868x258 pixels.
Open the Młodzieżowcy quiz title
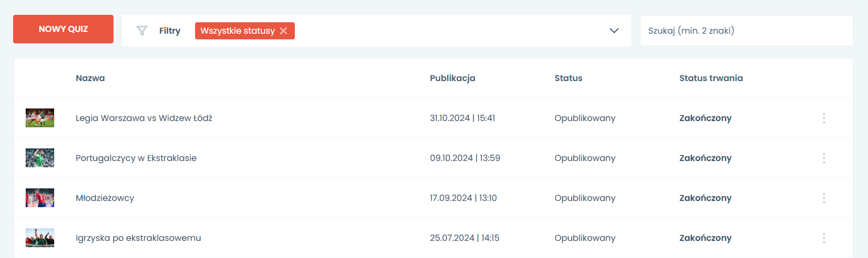[x=105, y=198]
